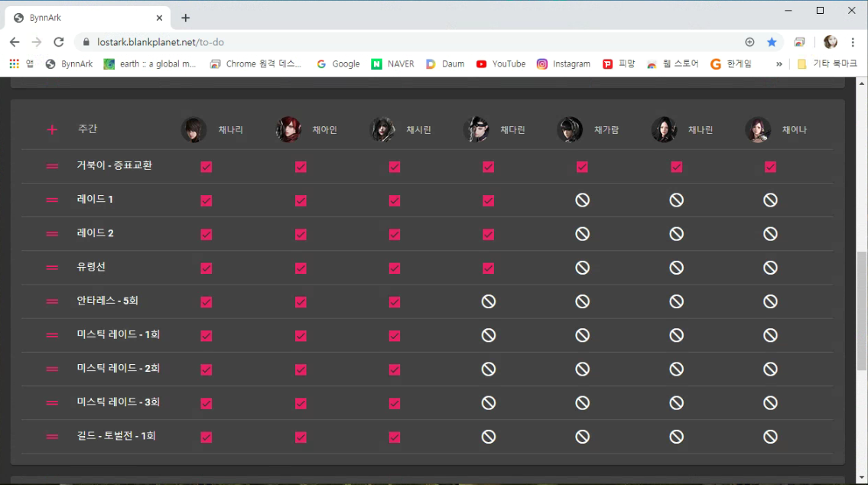This screenshot has width=868, height=485.
Task: Click the 주간 section header
Action: point(87,129)
